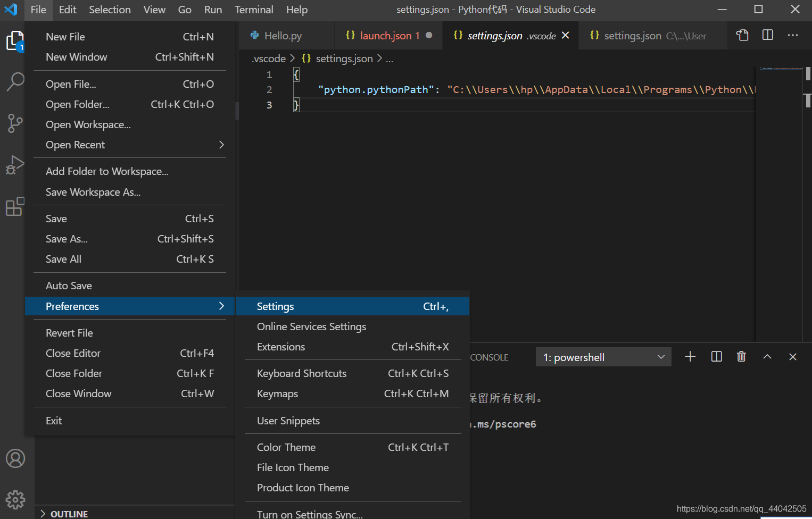Switch to the launch.json tab

(x=388, y=36)
